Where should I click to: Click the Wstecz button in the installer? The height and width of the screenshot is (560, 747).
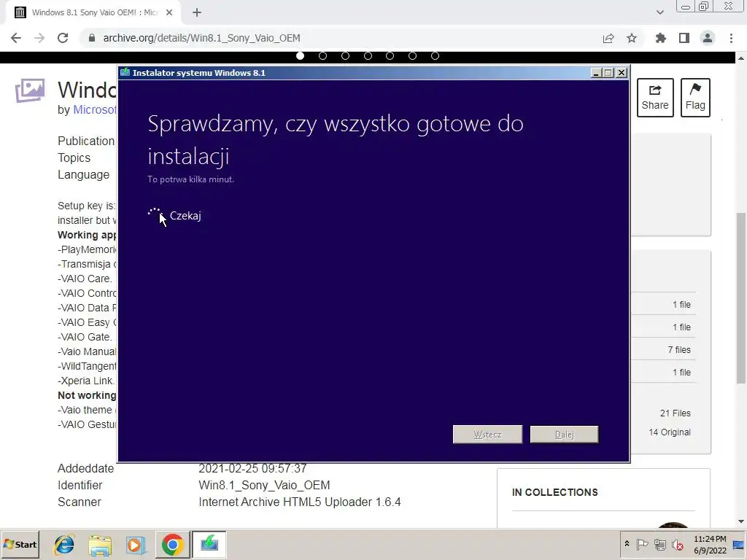(487, 435)
